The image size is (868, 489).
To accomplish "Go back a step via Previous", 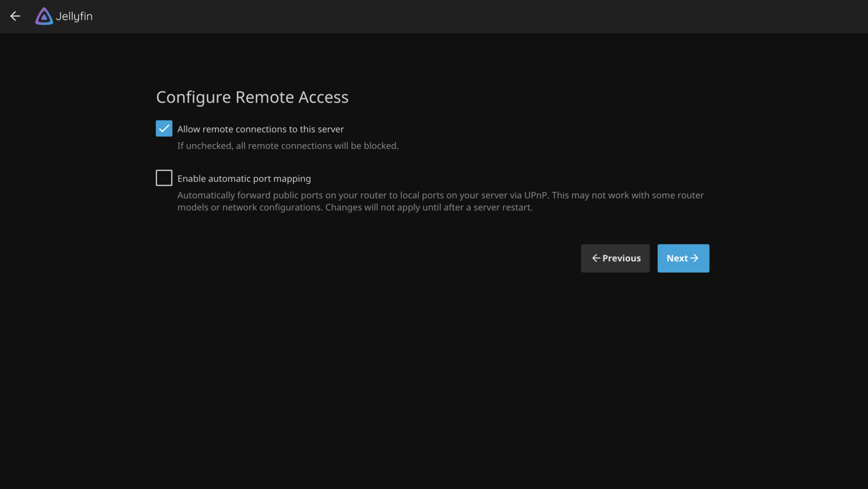I will coord(615,258).
